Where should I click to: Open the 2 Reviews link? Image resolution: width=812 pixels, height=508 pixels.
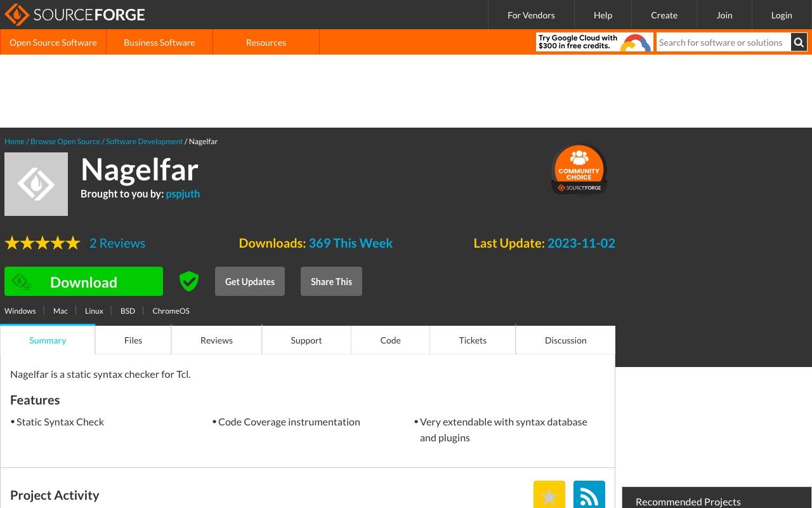pyautogui.click(x=117, y=243)
